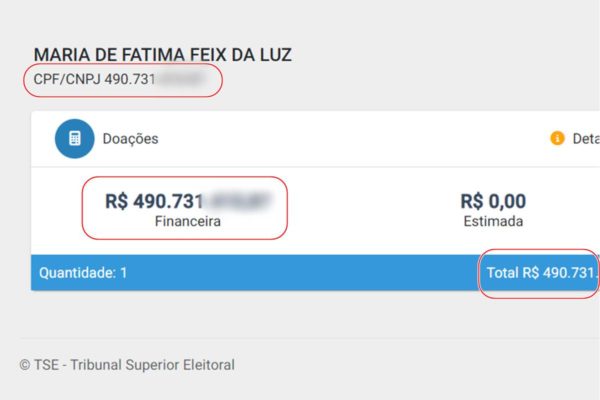600x400 pixels.
Task: Click the copyright symbol in the footer
Action: click(x=25, y=365)
